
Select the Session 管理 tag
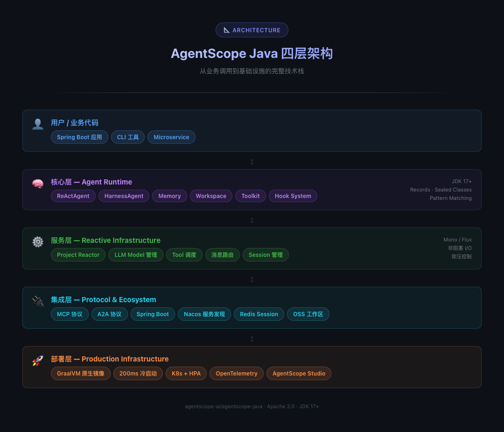tap(266, 255)
